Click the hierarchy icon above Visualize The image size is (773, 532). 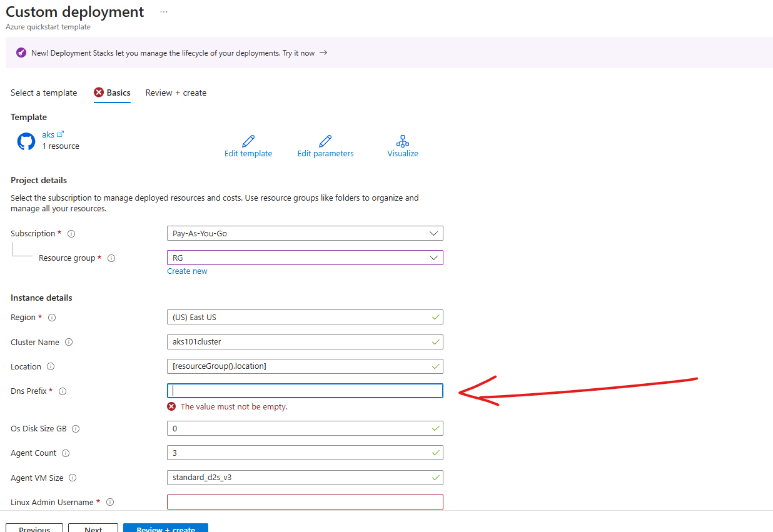click(403, 141)
